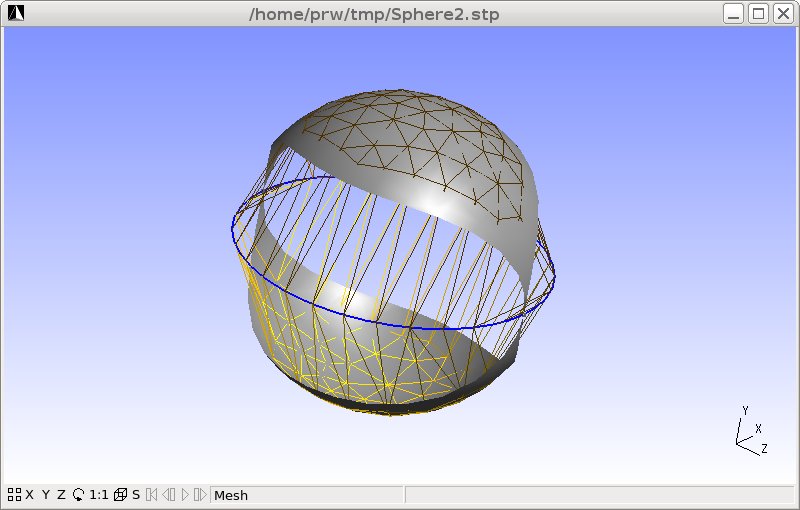Reset zoom with the 1:1 button
The width and height of the screenshot is (800, 510).
98,495
